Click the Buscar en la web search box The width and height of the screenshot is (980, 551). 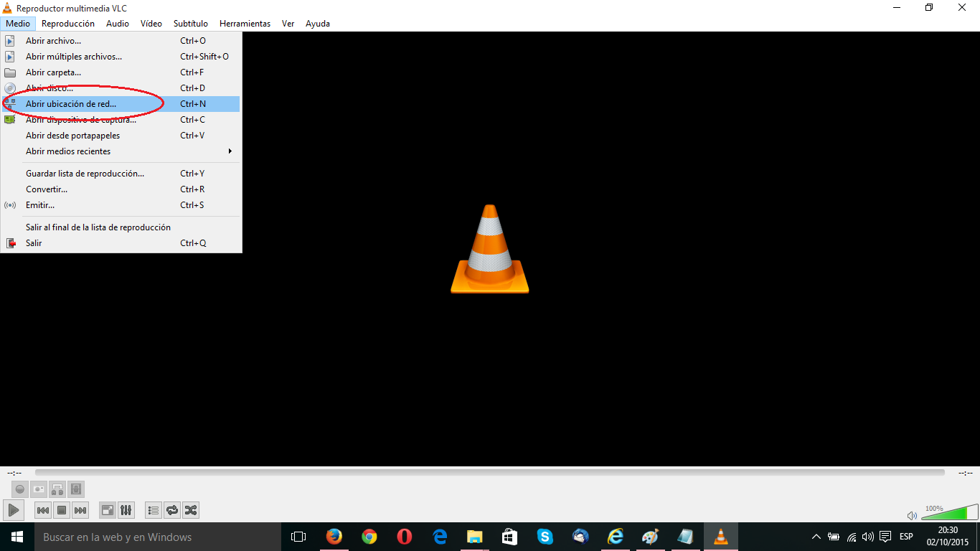[x=158, y=537]
